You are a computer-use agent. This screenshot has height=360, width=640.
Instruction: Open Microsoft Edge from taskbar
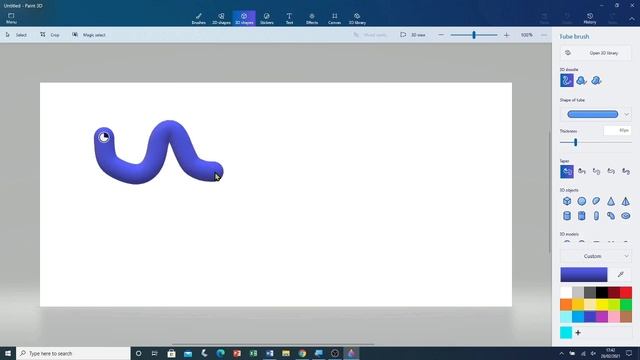220,353
